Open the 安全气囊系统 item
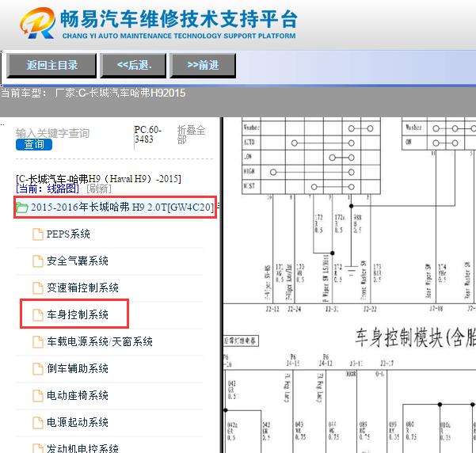The width and height of the screenshot is (476, 453). click(78, 261)
